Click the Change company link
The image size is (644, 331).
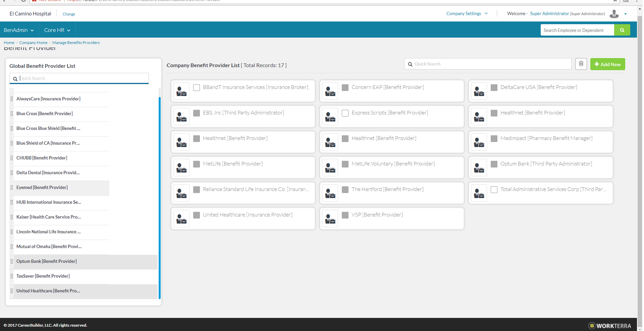(69, 14)
